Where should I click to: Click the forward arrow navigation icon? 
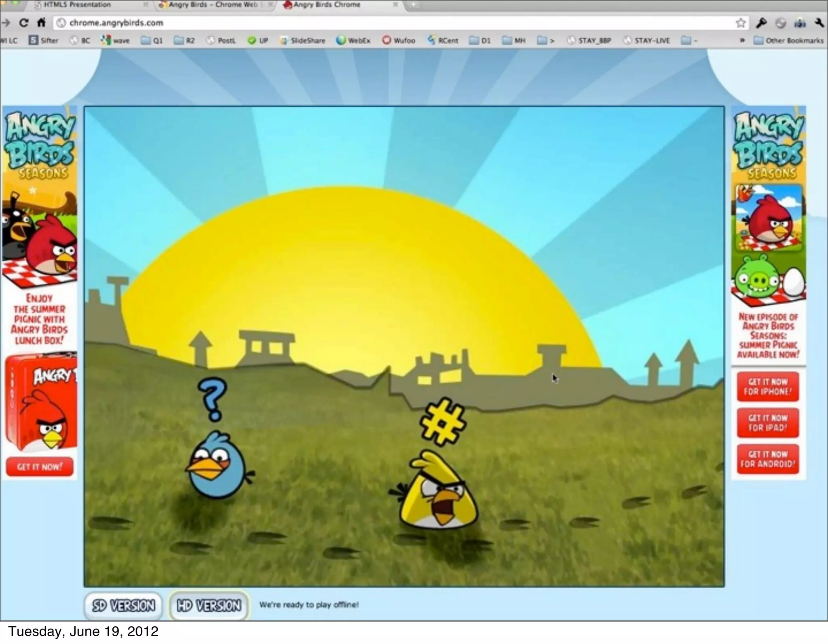tap(6, 23)
